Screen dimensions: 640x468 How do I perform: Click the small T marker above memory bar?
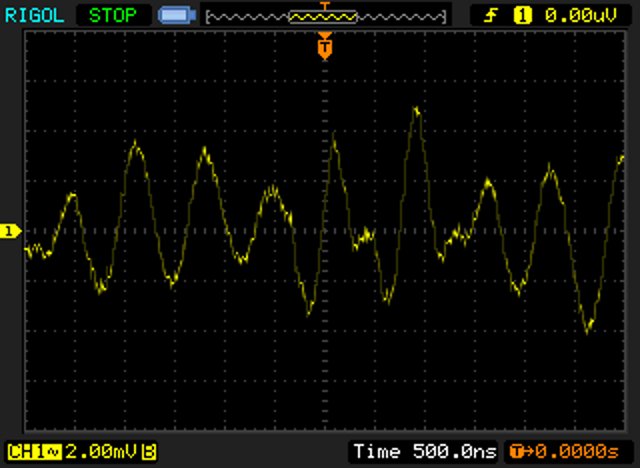325,6
